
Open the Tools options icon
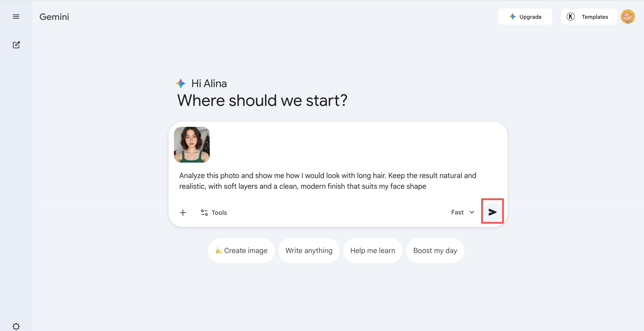coord(204,213)
